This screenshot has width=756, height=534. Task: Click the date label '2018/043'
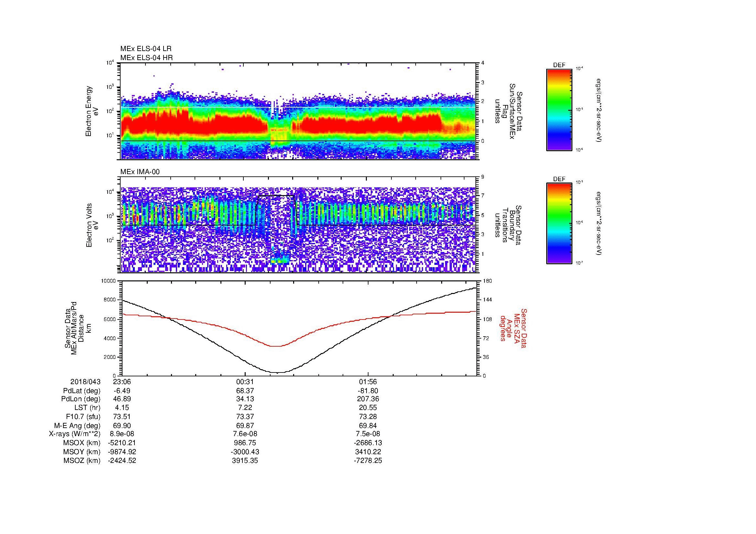(x=85, y=382)
